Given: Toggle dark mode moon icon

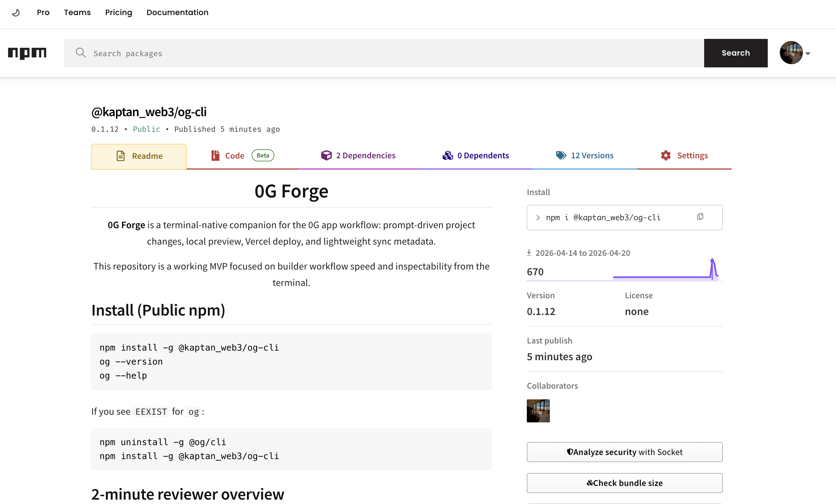Looking at the screenshot, I should pos(16,13).
